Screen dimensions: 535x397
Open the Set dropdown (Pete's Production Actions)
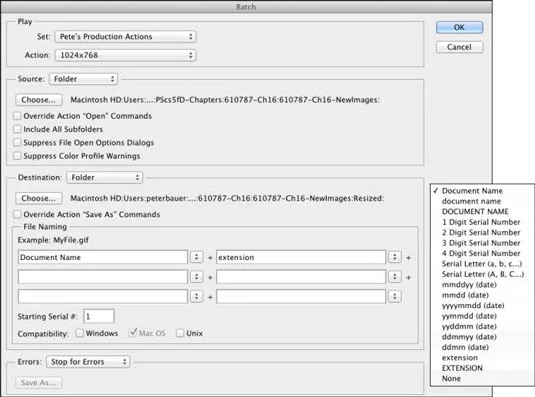point(125,36)
